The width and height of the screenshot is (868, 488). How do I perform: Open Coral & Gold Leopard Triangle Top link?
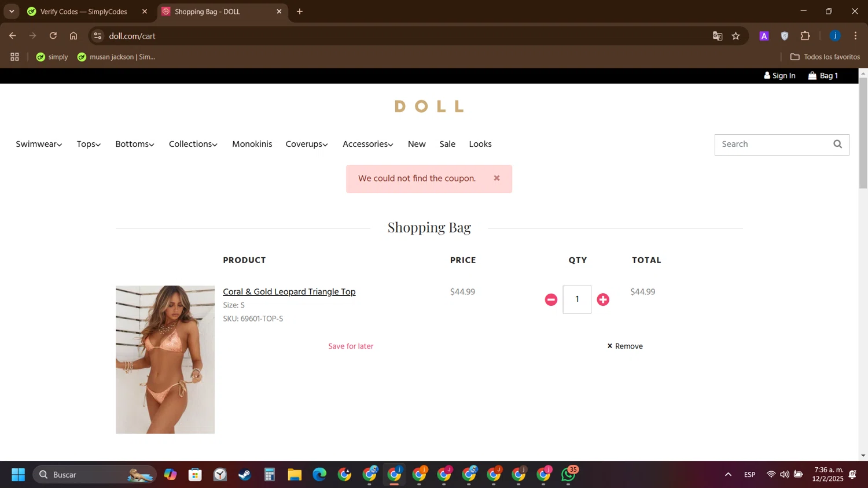tap(289, 291)
